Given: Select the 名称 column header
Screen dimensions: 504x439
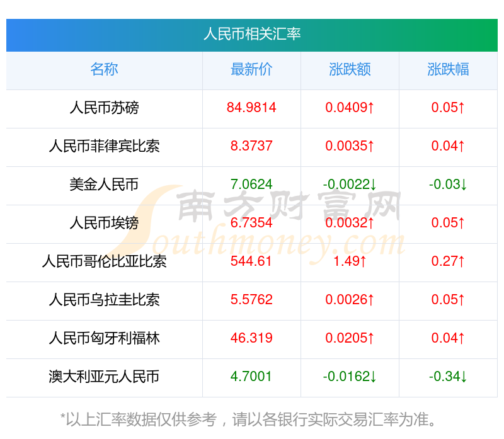Looking at the screenshot, I should point(104,69).
